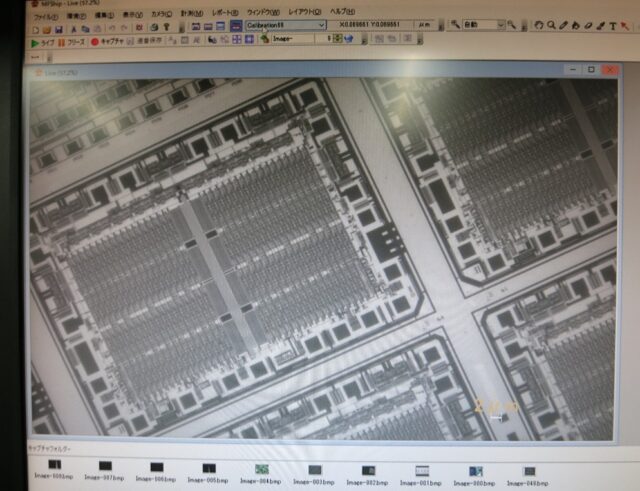
Task: Open the 表示 (View) menu
Action: tap(133, 14)
